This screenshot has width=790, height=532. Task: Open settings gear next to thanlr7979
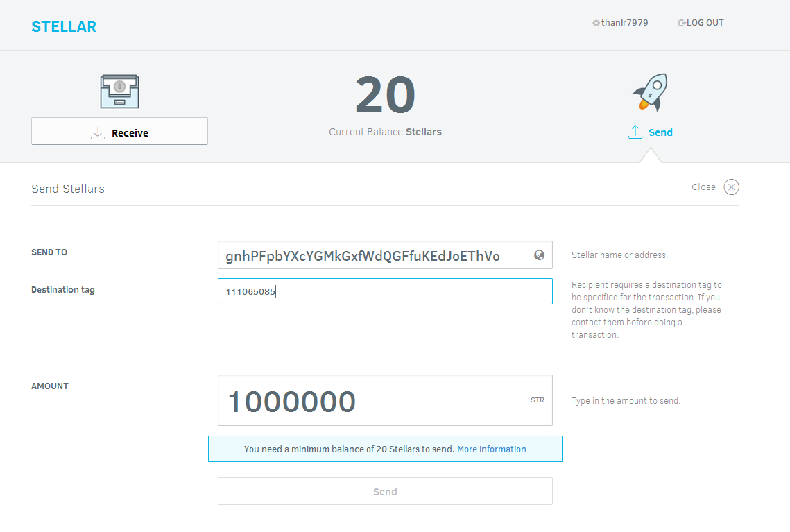click(x=596, y=23)
